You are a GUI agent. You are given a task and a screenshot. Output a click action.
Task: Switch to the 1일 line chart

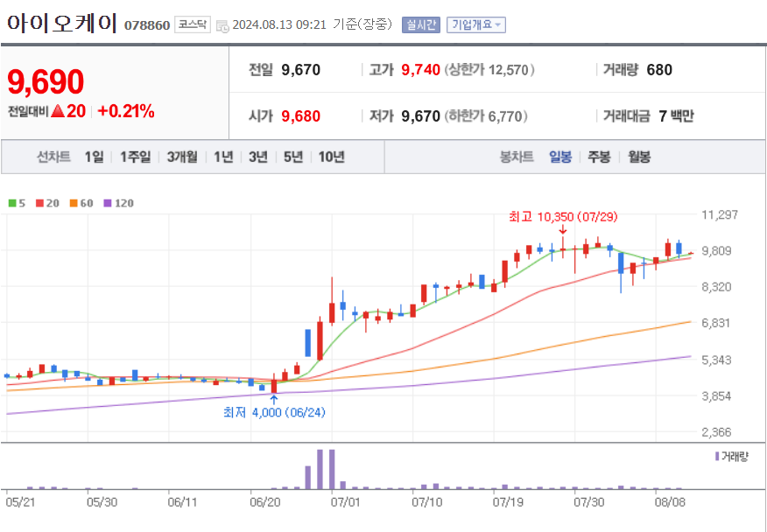(94, 157)
